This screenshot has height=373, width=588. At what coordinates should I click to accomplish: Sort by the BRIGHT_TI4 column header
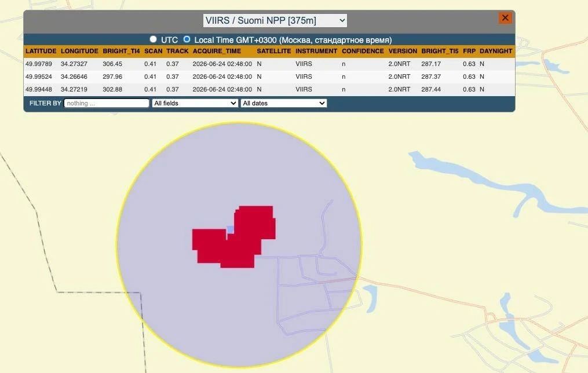click(121, 51)
